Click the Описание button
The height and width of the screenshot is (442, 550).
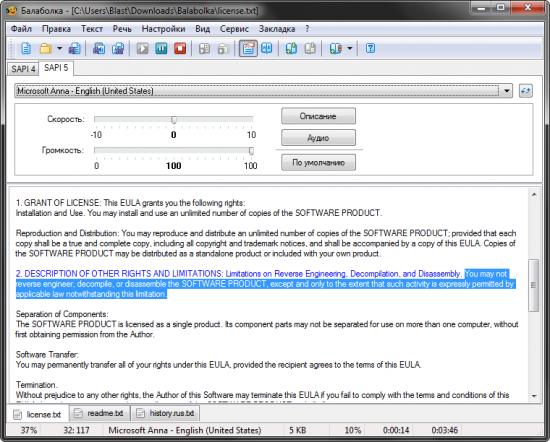click(x=318, y=116)
